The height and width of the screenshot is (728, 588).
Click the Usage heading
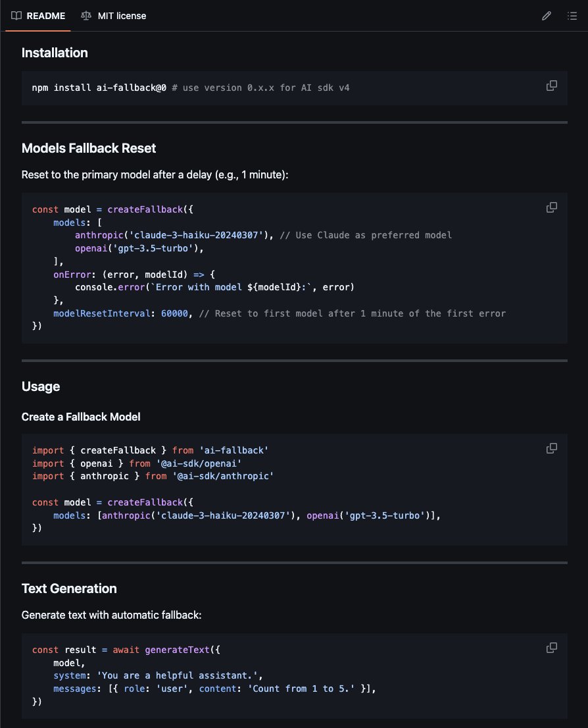click(41, 387)
